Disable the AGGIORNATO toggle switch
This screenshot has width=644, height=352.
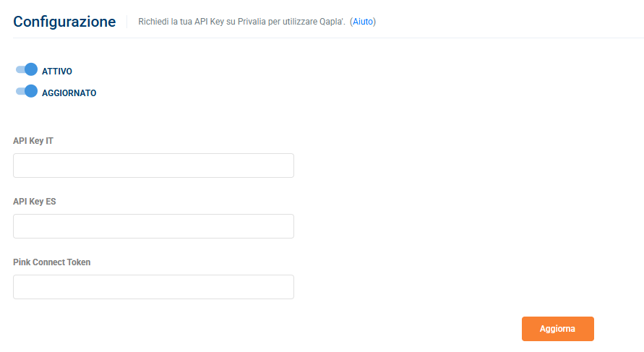point(27,91)
